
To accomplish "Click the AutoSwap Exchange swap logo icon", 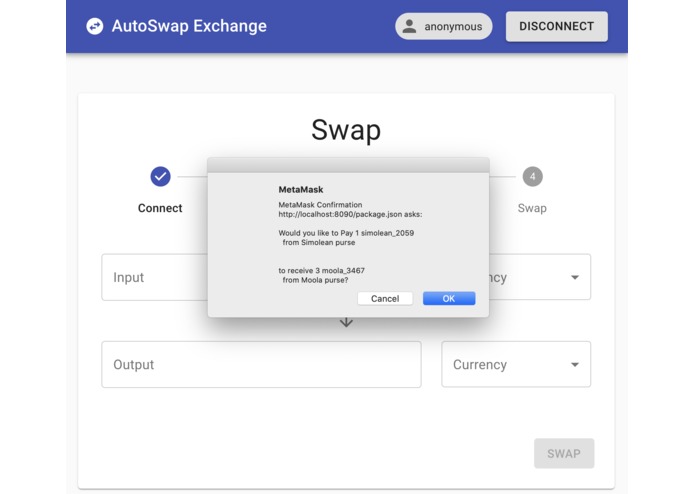I will pyautogui.click(x=94, y=26).
